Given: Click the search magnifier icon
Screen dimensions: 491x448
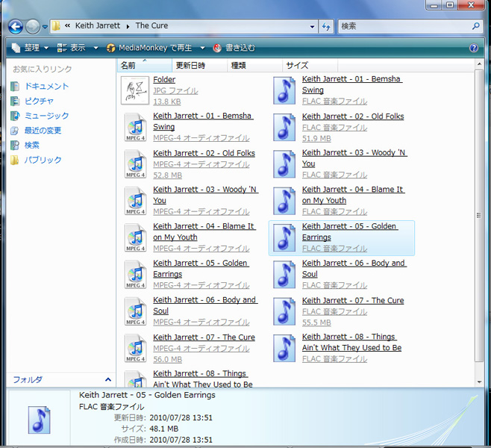Looking at the screenshot, I should click(476, 26).
